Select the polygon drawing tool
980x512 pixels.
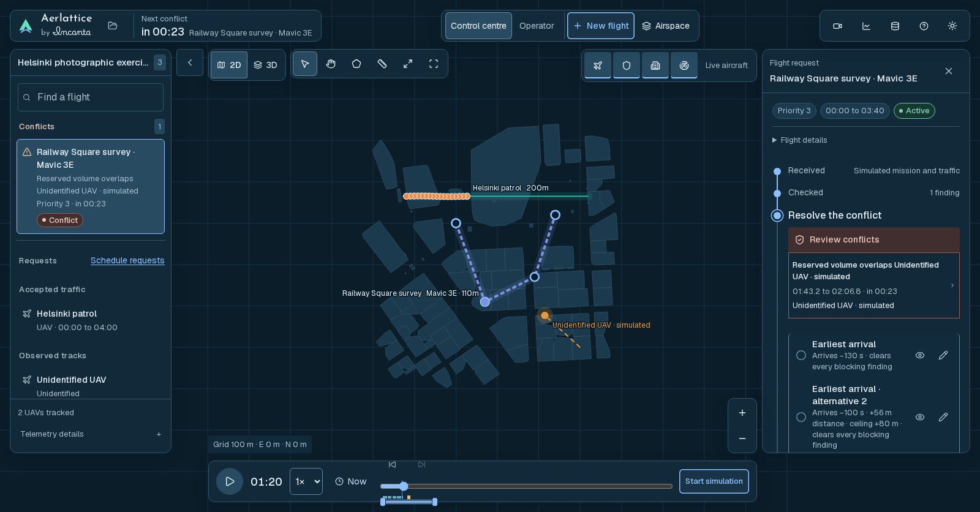tap(356, 64)
